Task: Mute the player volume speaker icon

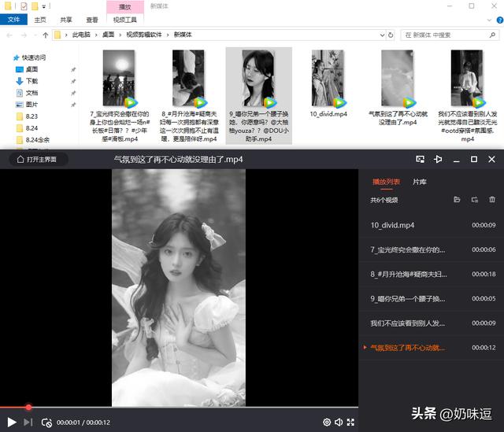Action: 339,423
